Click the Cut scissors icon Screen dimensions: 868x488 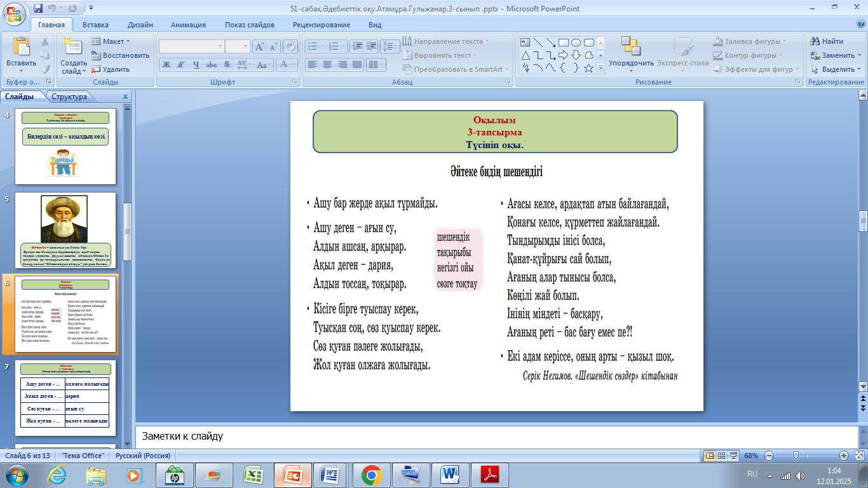coord(45,41)
